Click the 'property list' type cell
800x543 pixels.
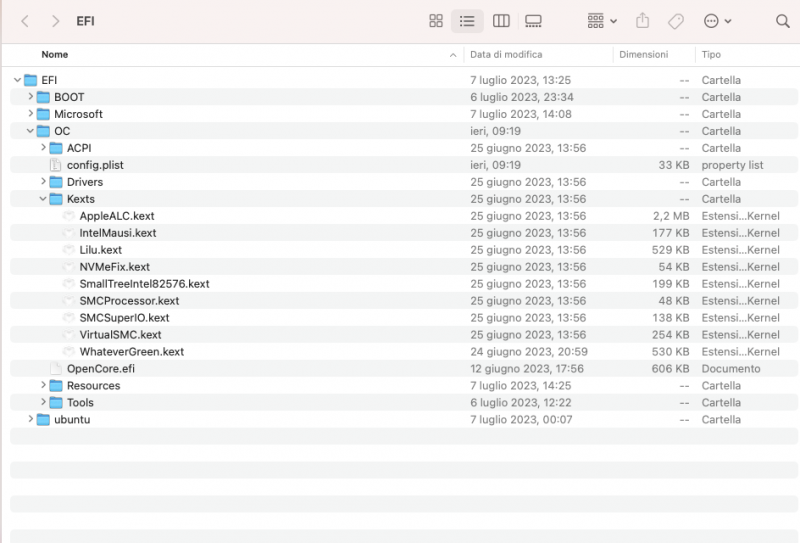[x=732, y=165]
